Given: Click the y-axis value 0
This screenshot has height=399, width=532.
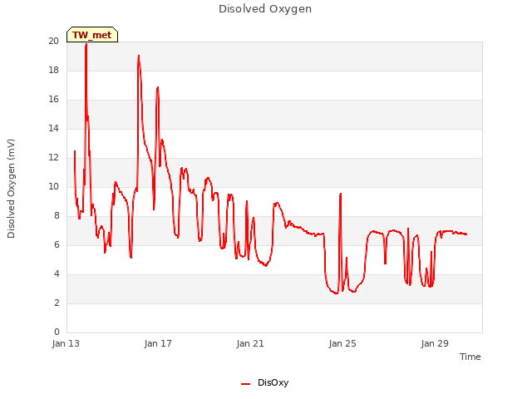Looking at the screenshot, I should pos(57,332).
